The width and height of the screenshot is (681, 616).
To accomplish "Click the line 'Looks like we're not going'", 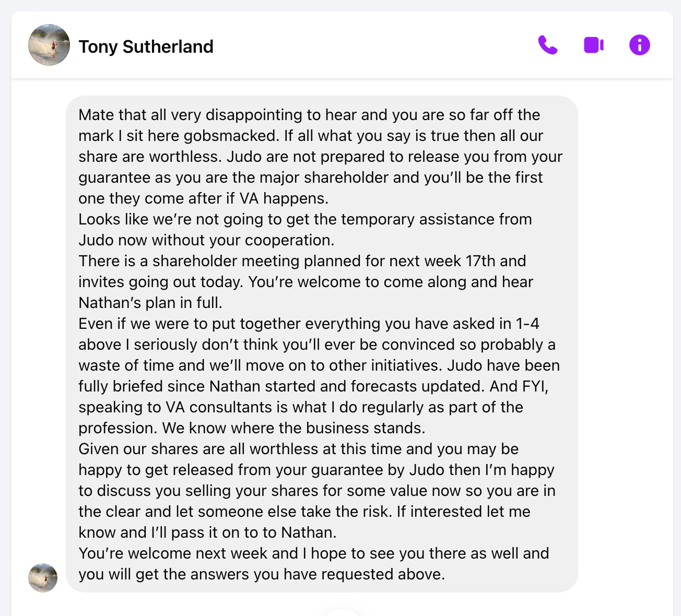I will 305,219.
